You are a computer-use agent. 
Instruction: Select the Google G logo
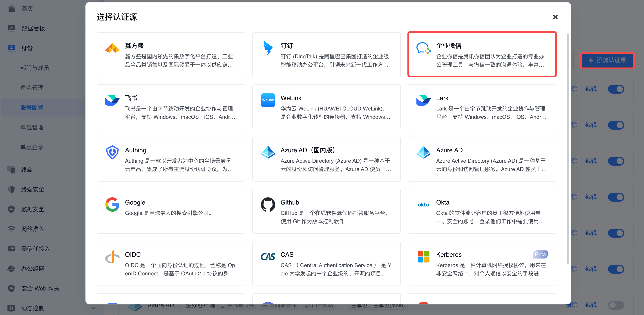pyautogui.click(x=112, y=204)
